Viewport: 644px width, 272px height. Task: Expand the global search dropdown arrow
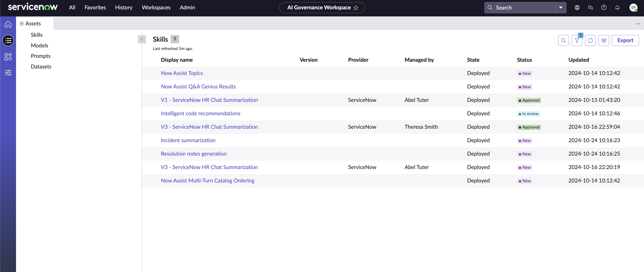(x=561, y=7)
